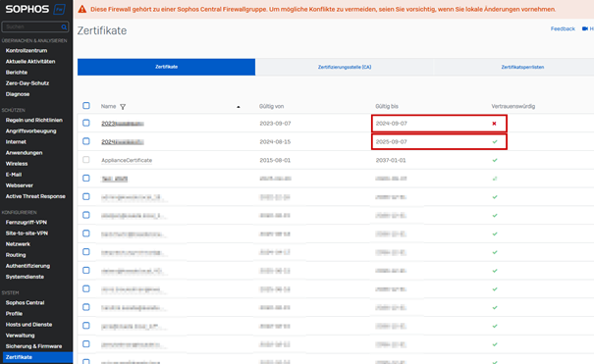This screenshot has height=364, width=594.
Task: Open the Zertifizierungsstelle (CA) tab
Action: [345, 67]
